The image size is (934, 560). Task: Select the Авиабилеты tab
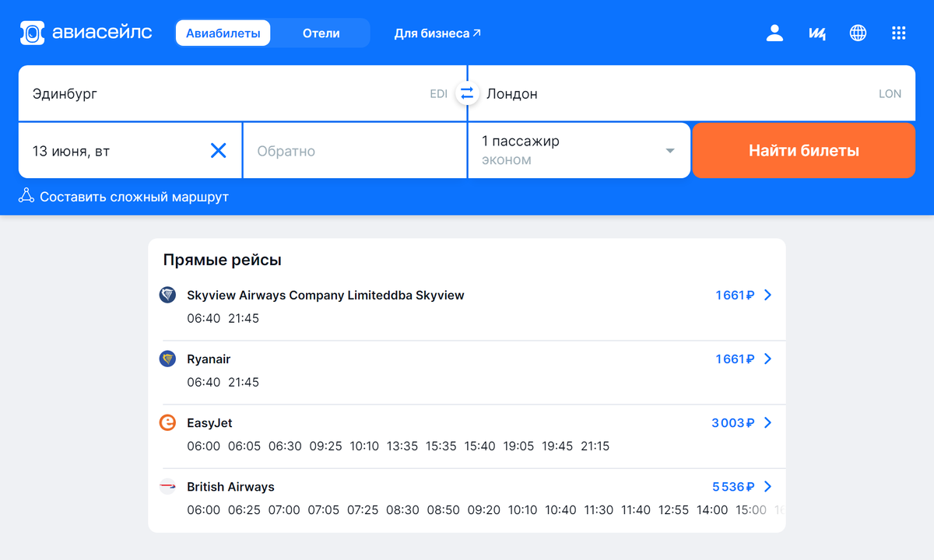pyautogui.click(x=223, y=33)
